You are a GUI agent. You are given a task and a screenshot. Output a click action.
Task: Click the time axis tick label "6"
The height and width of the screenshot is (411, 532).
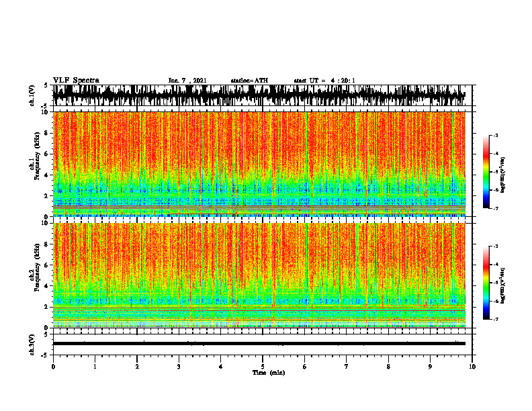(x=304, y=367)
